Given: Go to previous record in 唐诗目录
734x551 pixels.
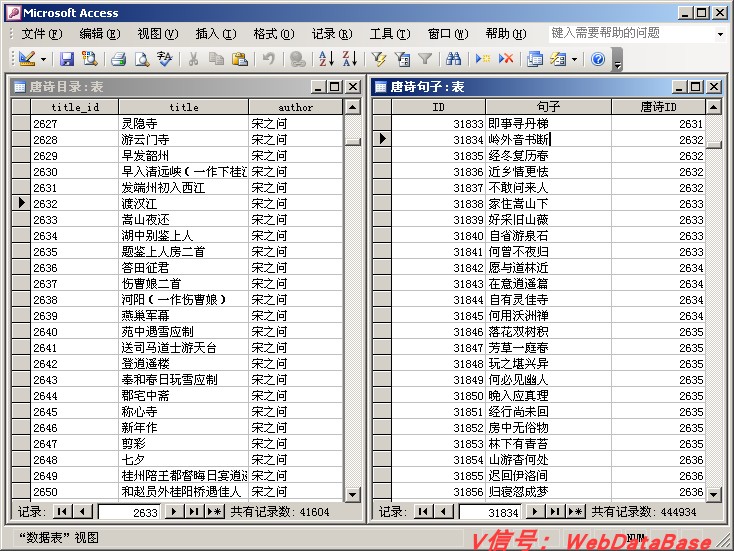Looking at the screenshot, I should pyautogui.click(x=82, y=511).
